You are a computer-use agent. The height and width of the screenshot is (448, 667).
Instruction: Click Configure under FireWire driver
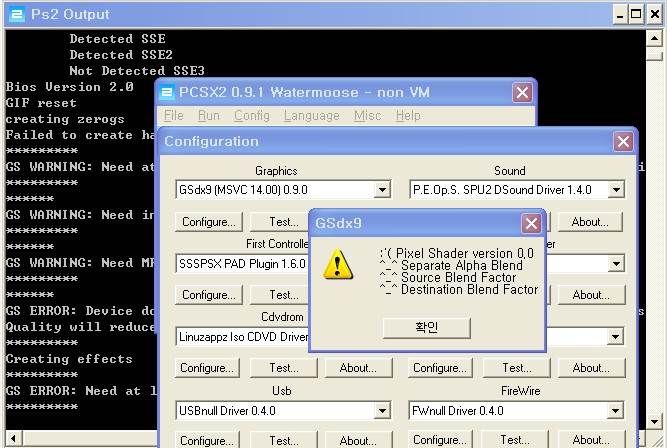440,440
